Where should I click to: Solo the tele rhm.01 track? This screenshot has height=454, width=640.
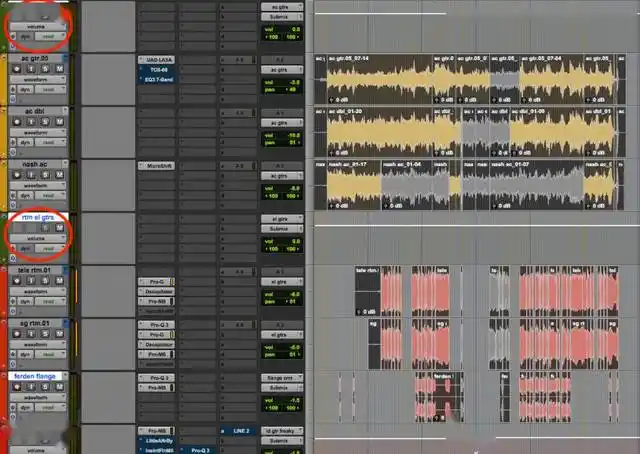[x=46, y=282]
